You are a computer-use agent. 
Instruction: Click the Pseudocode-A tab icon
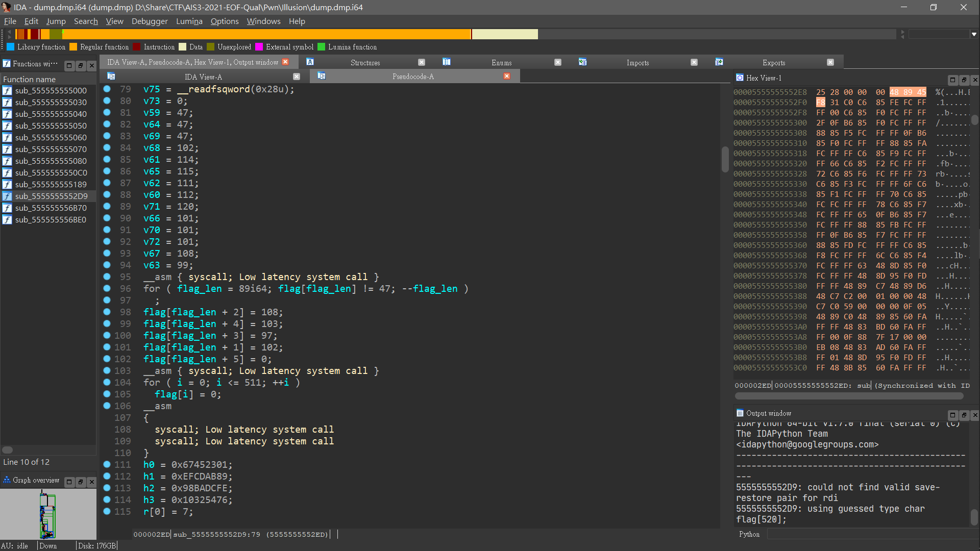(x=322, y=76)
